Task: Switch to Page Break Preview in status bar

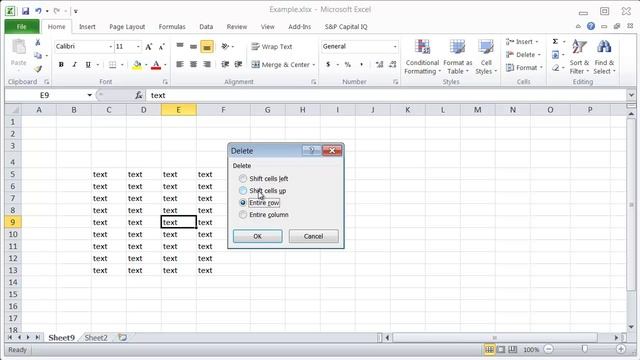Action: click(513, 349)
